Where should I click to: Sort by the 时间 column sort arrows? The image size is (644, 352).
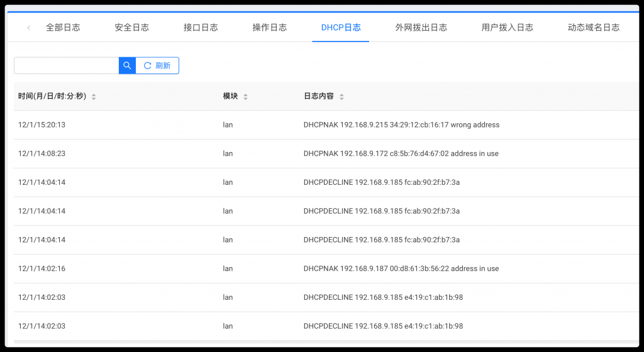[94, 97]
